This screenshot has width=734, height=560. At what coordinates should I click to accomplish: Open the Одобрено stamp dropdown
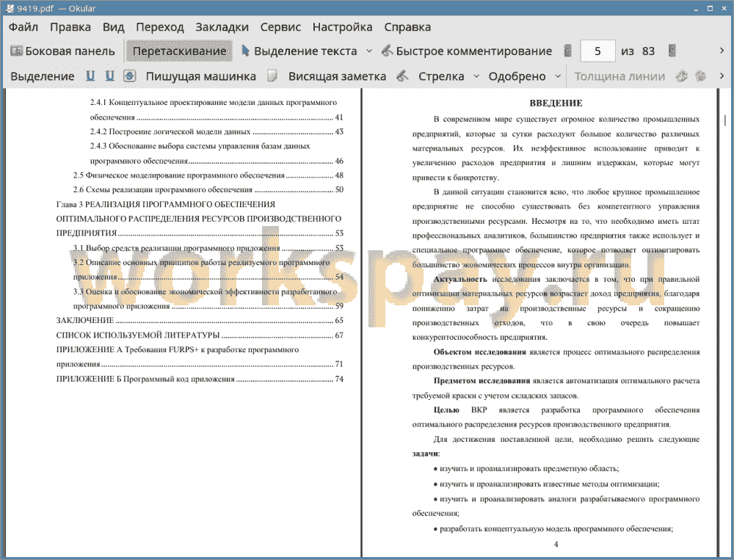pyautogui.click(x=558, y=76)
